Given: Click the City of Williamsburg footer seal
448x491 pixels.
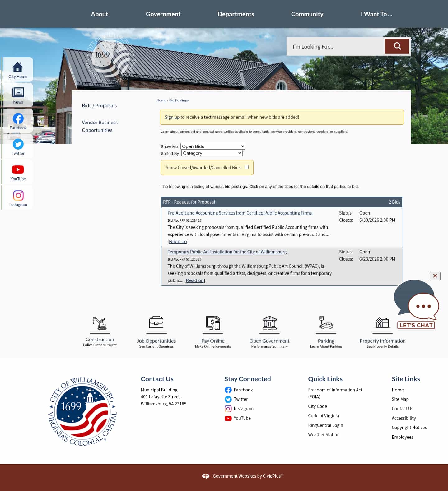Looking at the screenshot, I should point(82,411).
